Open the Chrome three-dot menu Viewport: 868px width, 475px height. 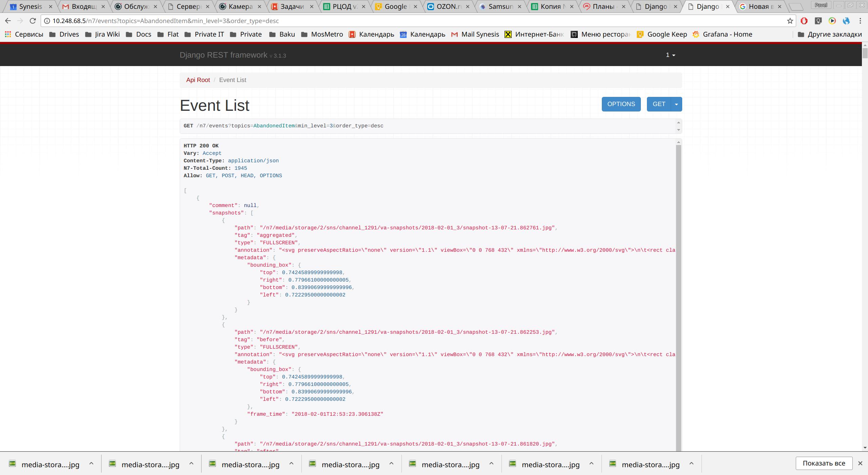[860, 21]
